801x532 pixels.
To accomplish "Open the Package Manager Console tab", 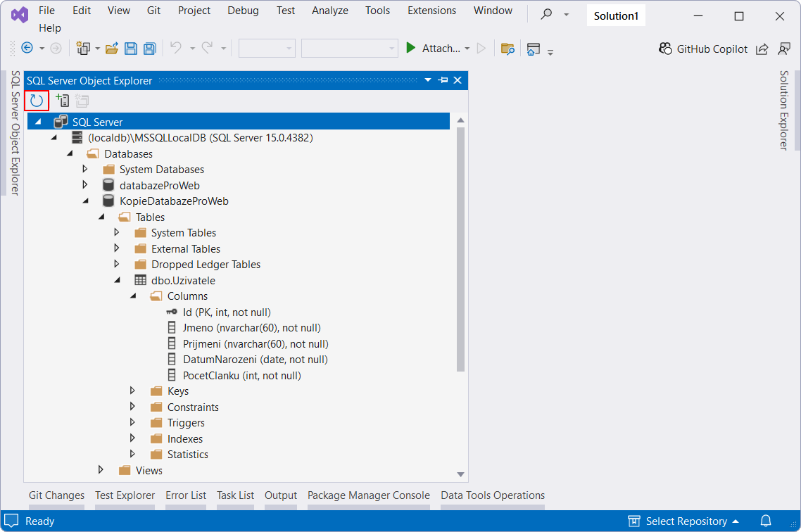I will pos(368,495).
